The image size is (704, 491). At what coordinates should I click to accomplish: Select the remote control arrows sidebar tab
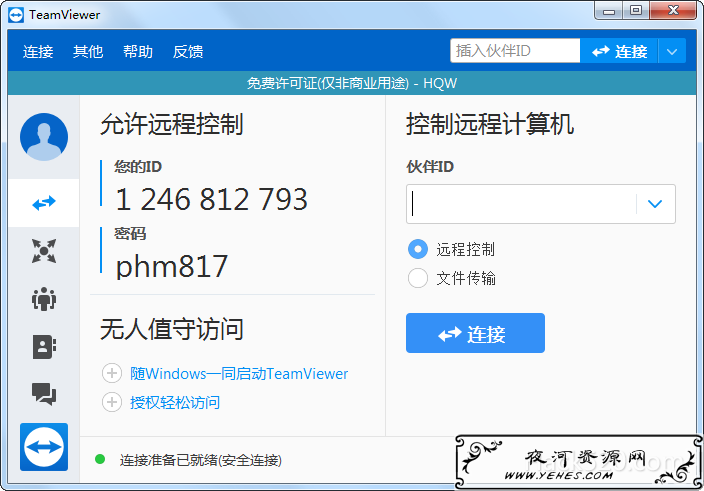[x=44, y=203]
